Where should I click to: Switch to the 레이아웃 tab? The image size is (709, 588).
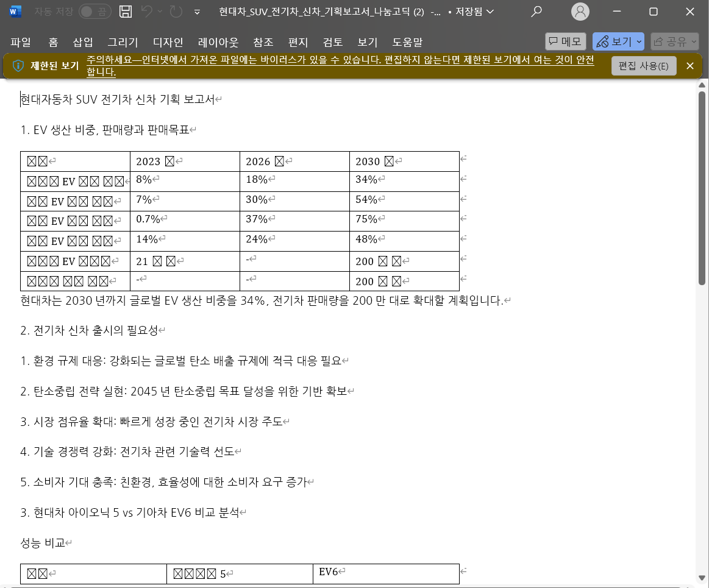click(218, 42)
